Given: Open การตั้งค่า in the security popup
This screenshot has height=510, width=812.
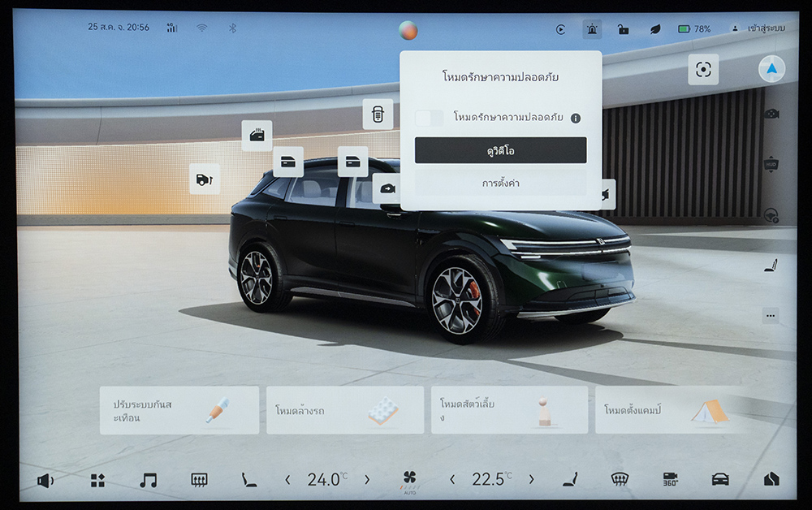Looking at the screenshot, I should point(500,183).
